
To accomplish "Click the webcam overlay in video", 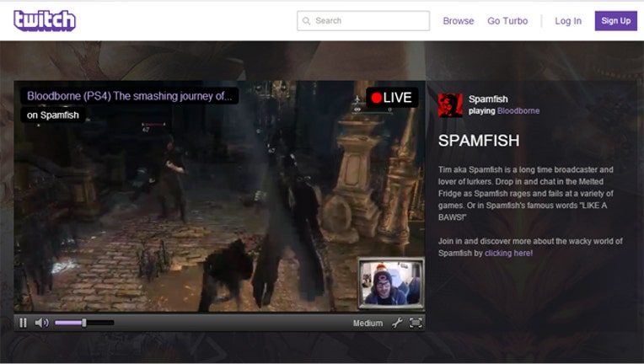I will pyautogui.click(x=391, y=283).
